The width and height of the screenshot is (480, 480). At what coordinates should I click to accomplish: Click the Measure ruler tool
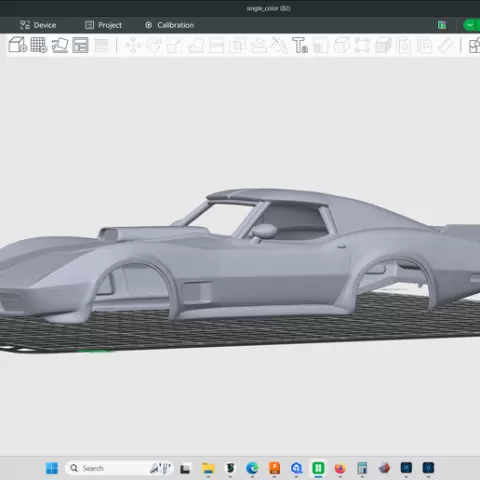(x=445, y=45)
